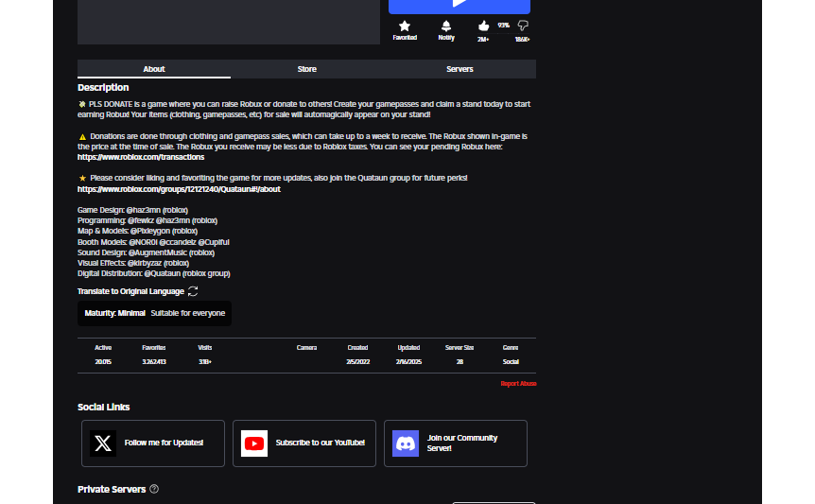Click the Discord logo icon

(406, 443)
